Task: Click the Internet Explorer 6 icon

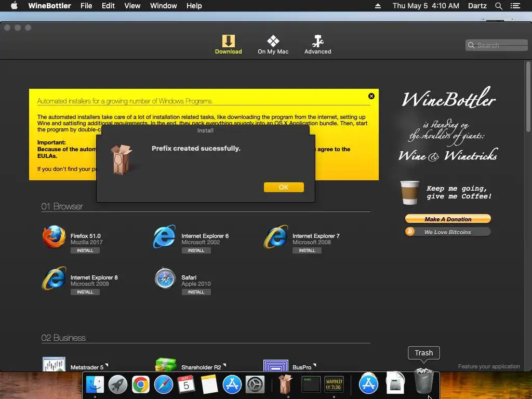Action: (x=165, y=236)
